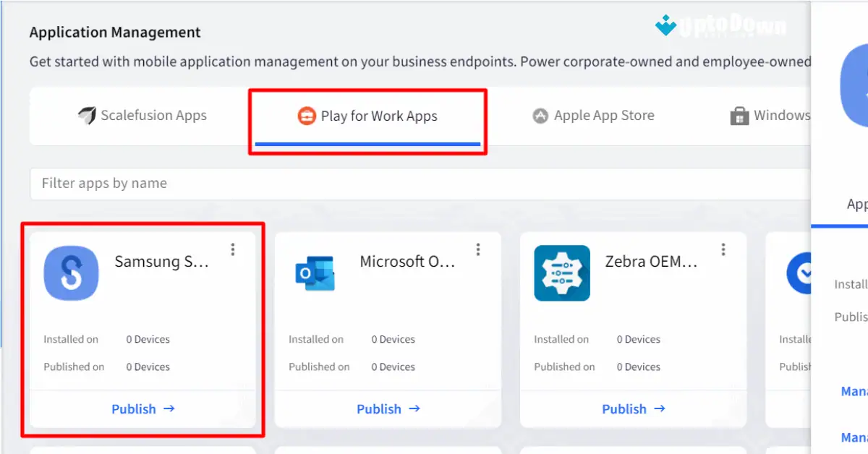This screenshot has height=454, width=868.
Task: Publish the Microsoft Outlook app
Action: click(388, 408)
